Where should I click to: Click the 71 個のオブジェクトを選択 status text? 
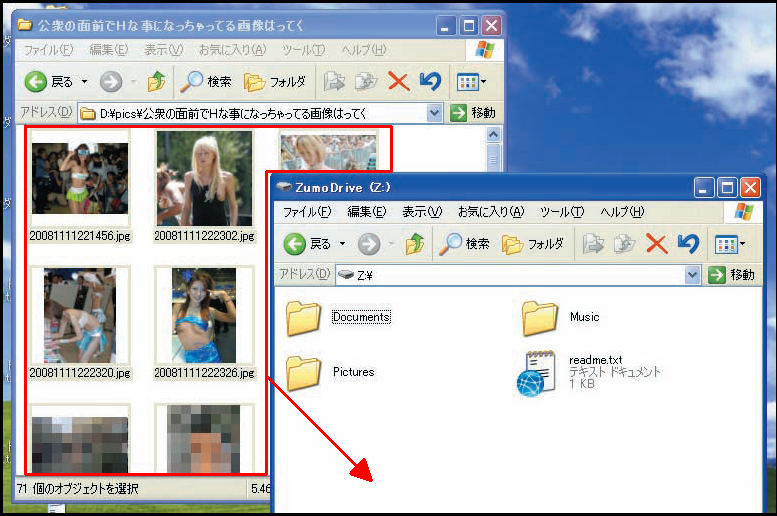click(77, 489)
